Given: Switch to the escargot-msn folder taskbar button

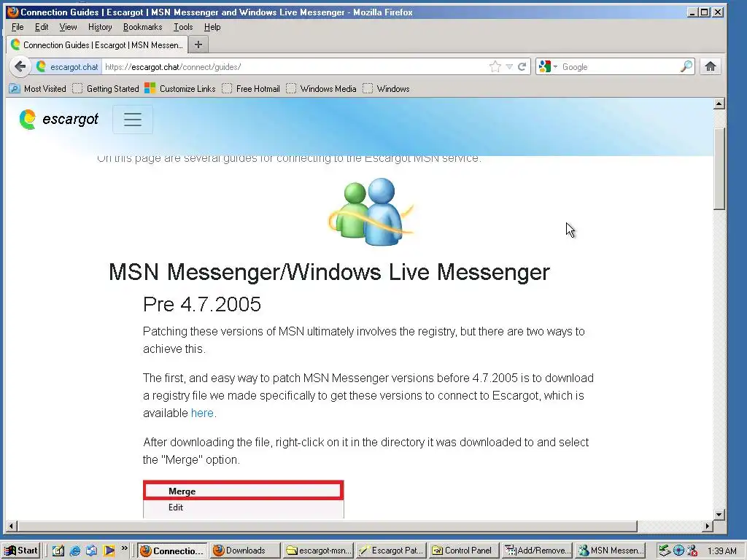Looking at the screenshot, I should click(x=318, y=551).
